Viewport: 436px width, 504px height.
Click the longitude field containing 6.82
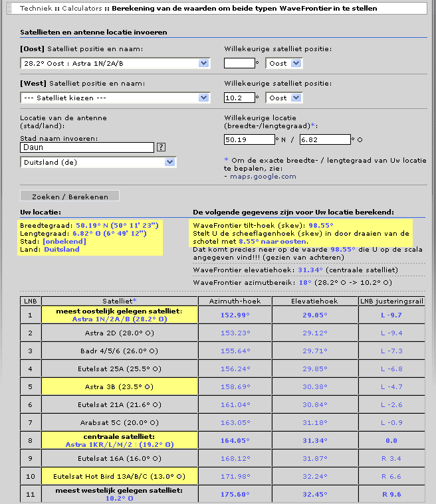[x=325, y=139]
